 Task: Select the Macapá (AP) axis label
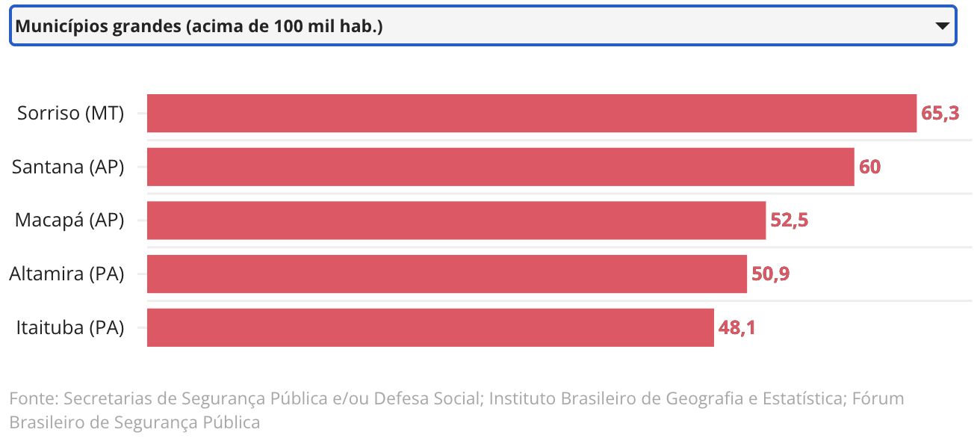click(69, 221)
